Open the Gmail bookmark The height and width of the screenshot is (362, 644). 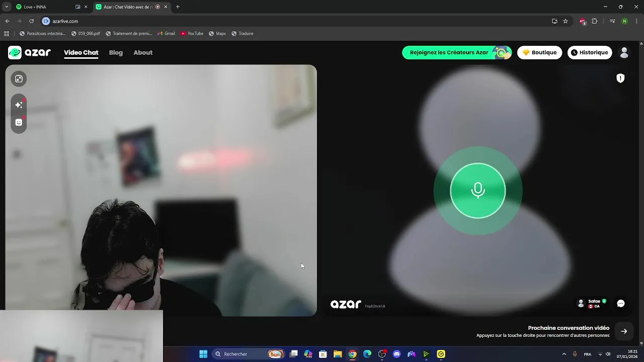coord(166,34)
